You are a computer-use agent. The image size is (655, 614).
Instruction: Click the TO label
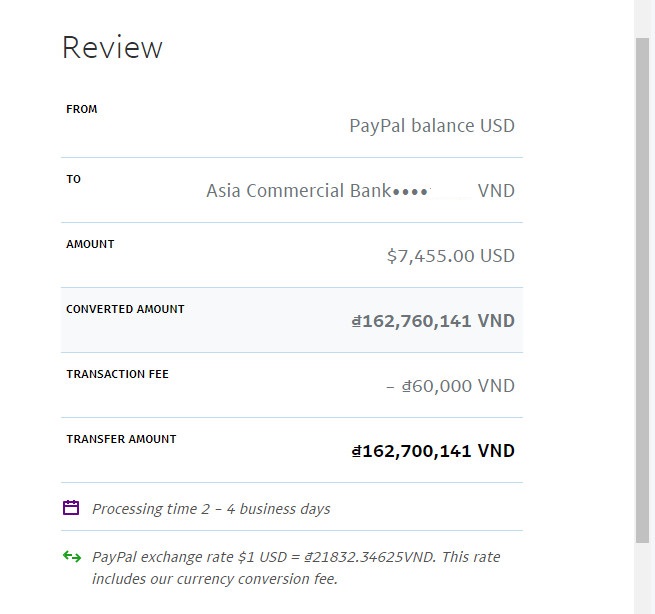(74, 179)
